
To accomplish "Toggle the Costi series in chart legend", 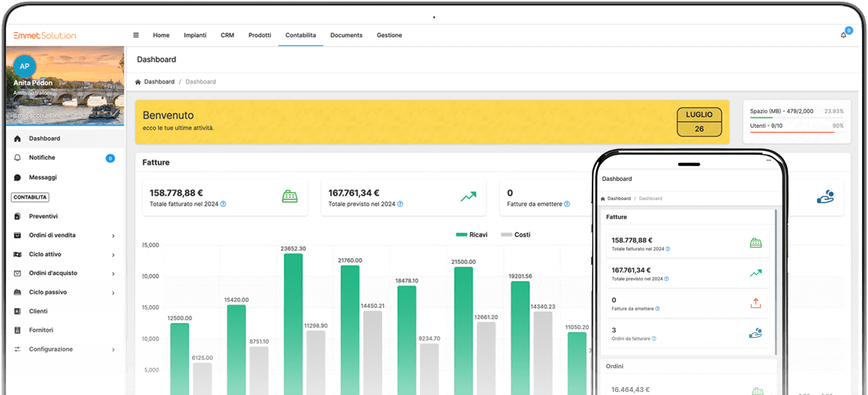I will click(516, 235).
